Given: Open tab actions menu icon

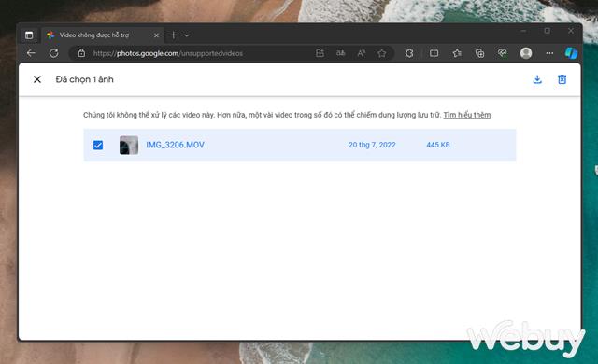Looking at the screenshot, I should (x=29, y=35).
